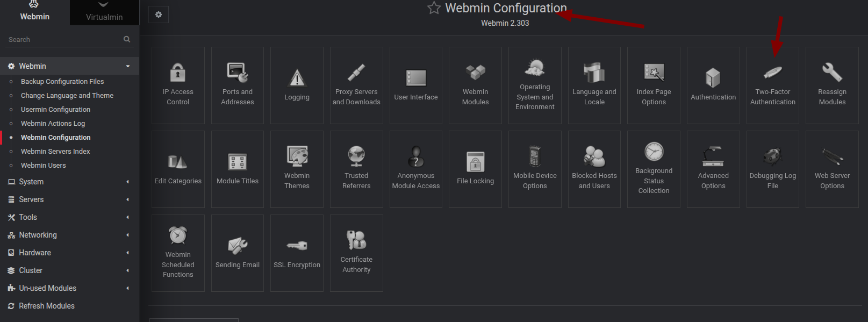Open Blocked Hosts and Users

click(x=594, y=169)
